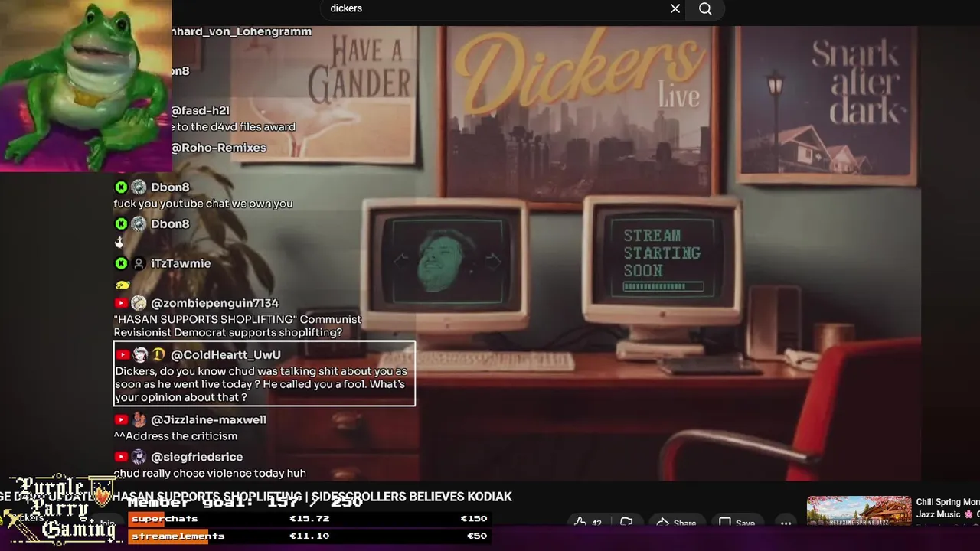
Task: Dislike the video with the thumbs-down icon
Action: (626, 523)
